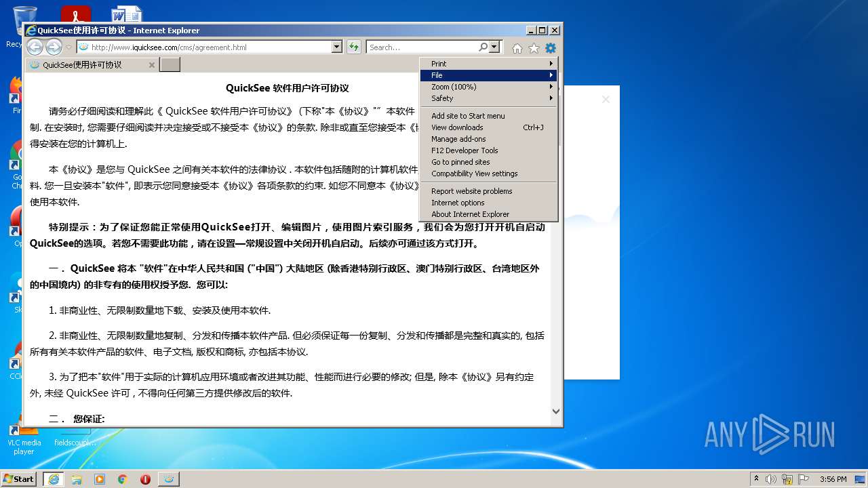Open the recent pages dropdown arrow

coord(68,47)
